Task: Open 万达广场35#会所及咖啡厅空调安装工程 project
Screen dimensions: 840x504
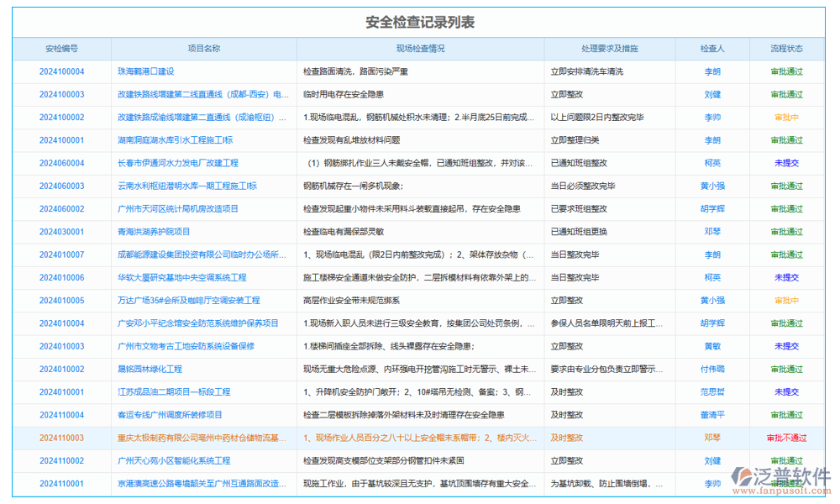Action: [189, 301]
